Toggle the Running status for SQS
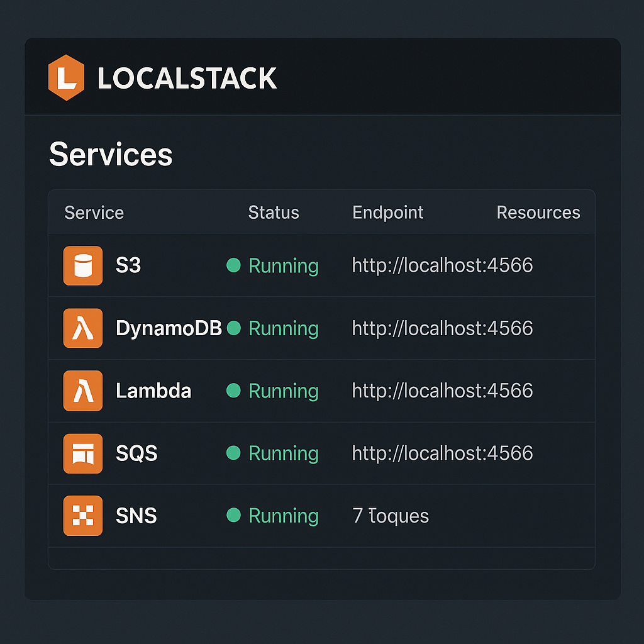This screenshot has height=644, width=644. coord(283,453)
